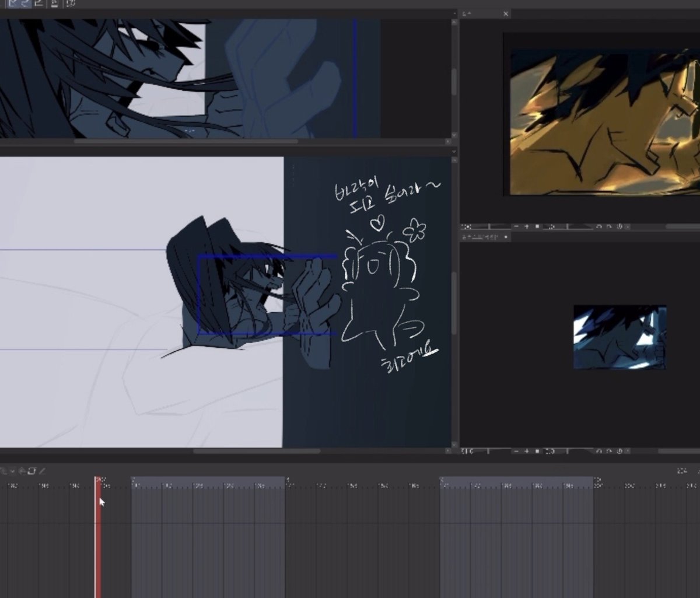Click the dotted-rectangle icon in the top toolbar

70,4
